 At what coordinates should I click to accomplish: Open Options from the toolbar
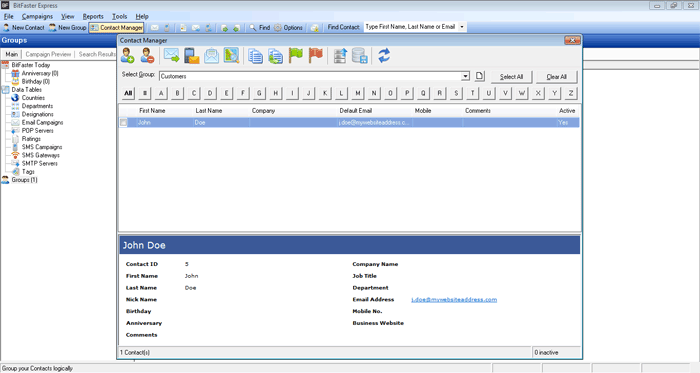click(x=288, y=28)
